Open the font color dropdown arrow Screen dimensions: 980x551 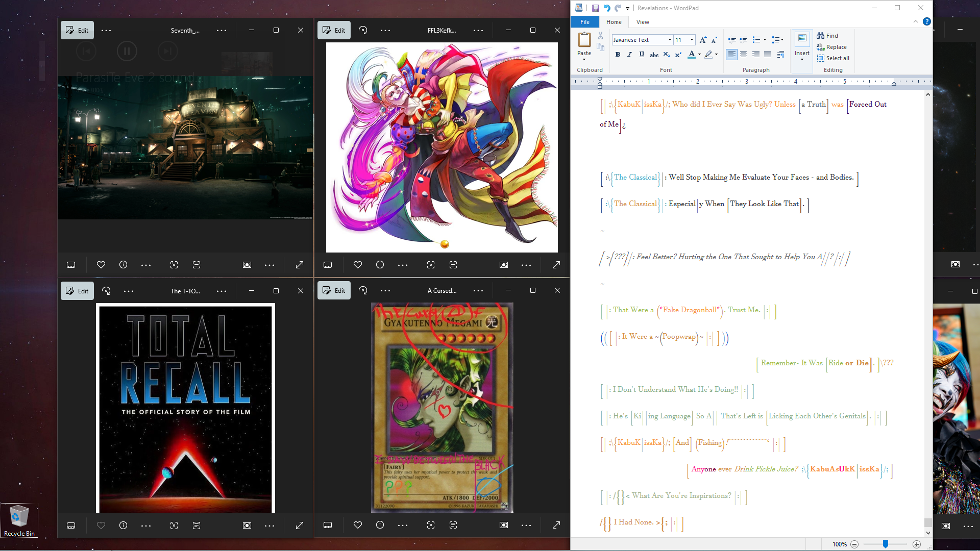(699, 55)
